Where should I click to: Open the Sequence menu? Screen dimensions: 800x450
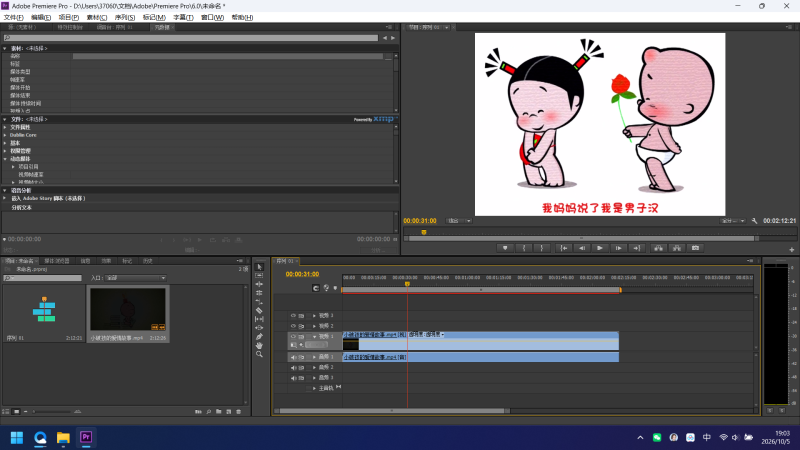(x=124, y=17)
